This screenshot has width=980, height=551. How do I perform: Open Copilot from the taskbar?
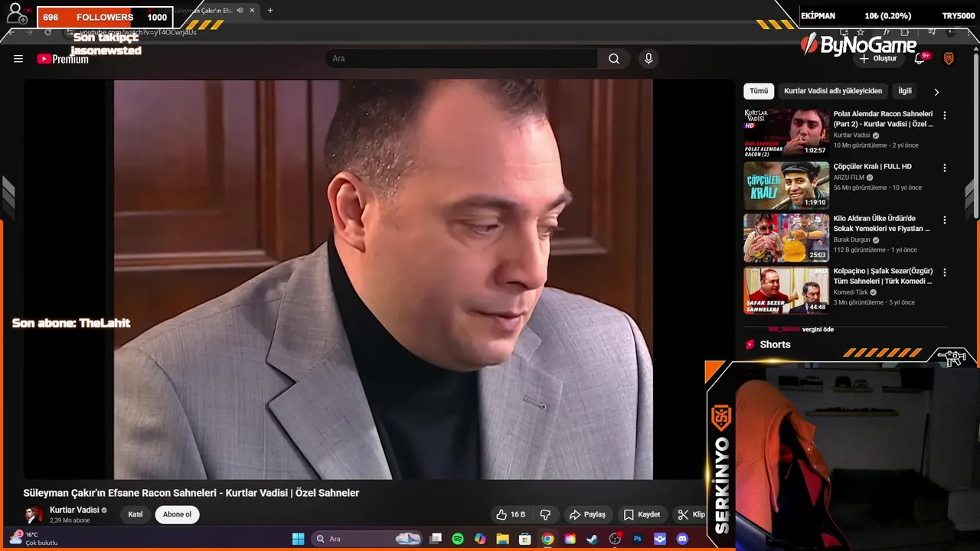480,539
